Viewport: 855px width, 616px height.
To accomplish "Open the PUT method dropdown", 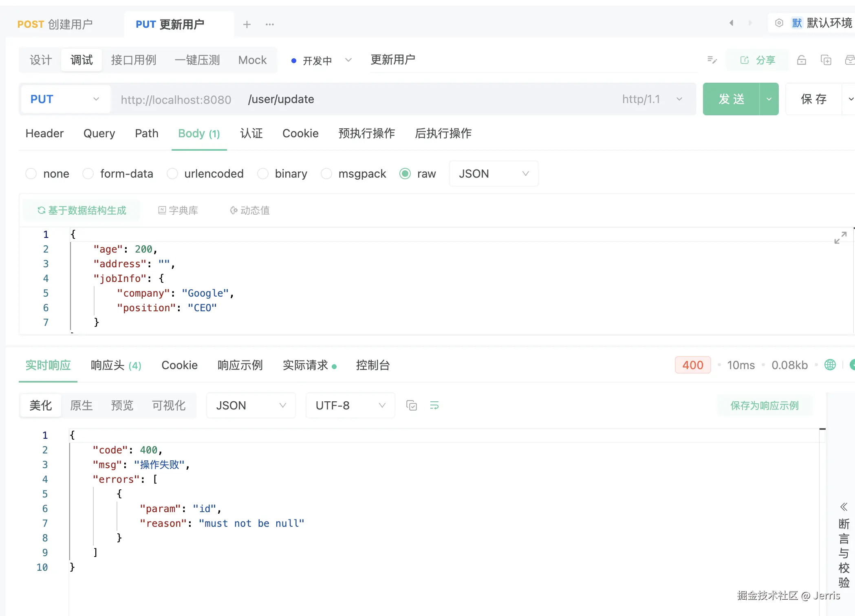I will point(65,99).
